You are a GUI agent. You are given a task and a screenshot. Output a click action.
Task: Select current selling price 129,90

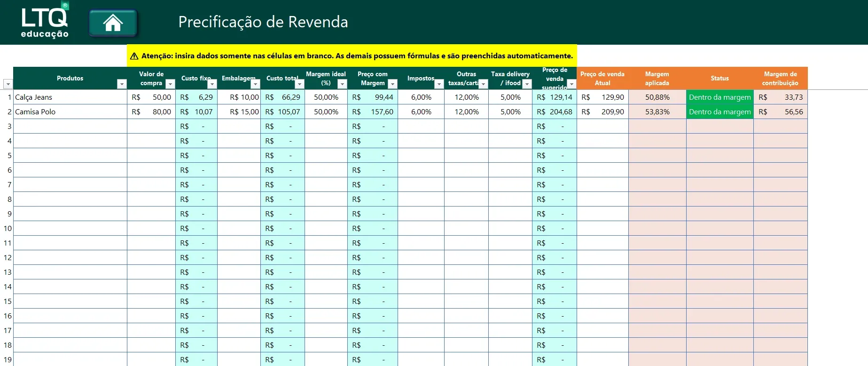(x=603, y=97)
